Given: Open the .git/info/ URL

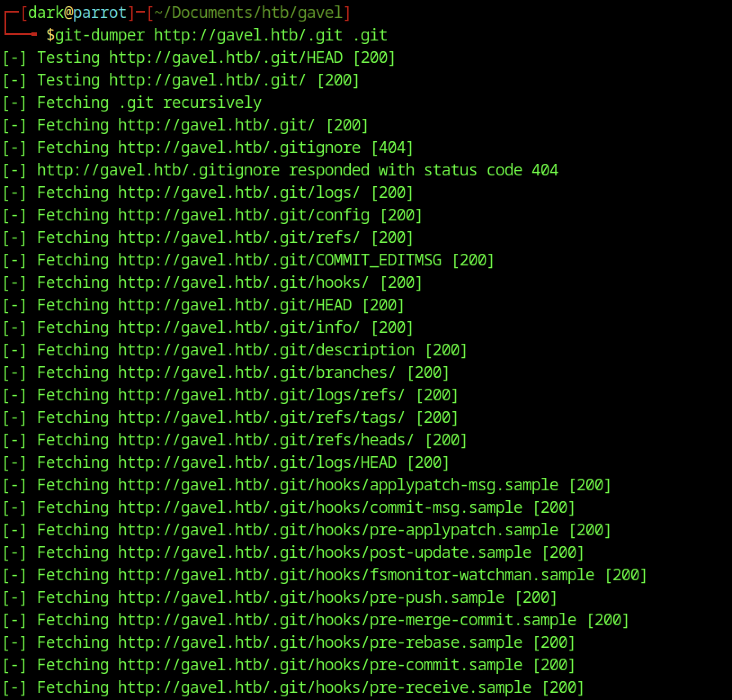Looking at the screenshot, I should (x=239, y=328).
